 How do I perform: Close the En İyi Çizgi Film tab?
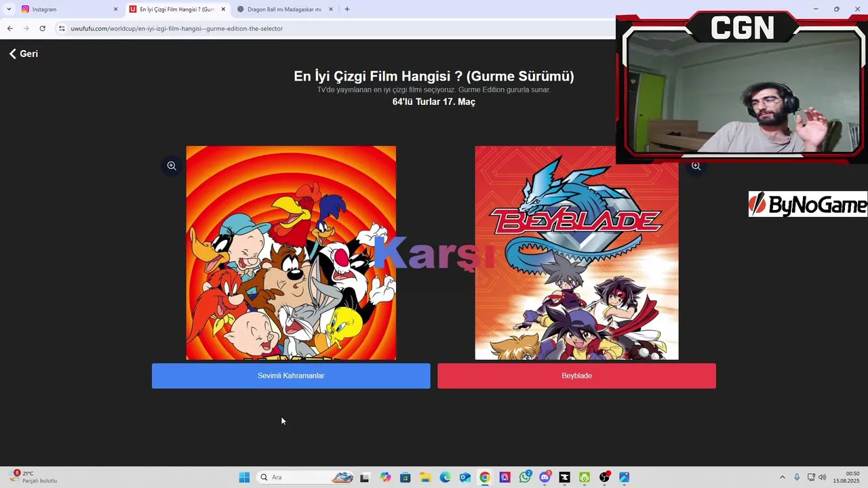[223, 9]
